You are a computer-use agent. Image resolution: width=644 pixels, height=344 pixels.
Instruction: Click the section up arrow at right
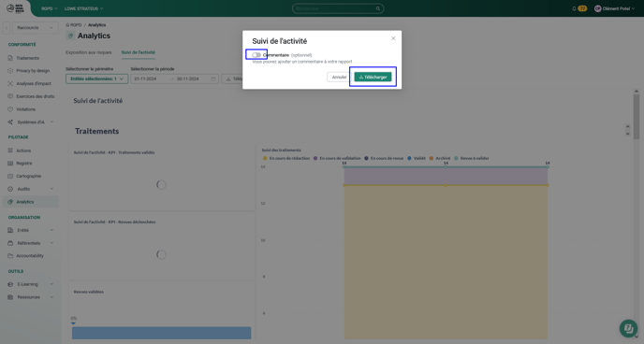(627, 127)
